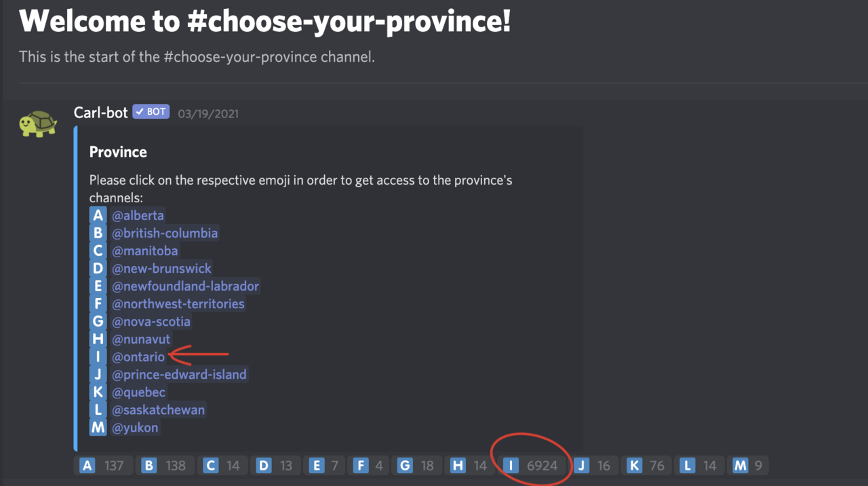The image size is (868, 486).
Task: Add the C emoji reaction below the message
Action: (222, 466)
